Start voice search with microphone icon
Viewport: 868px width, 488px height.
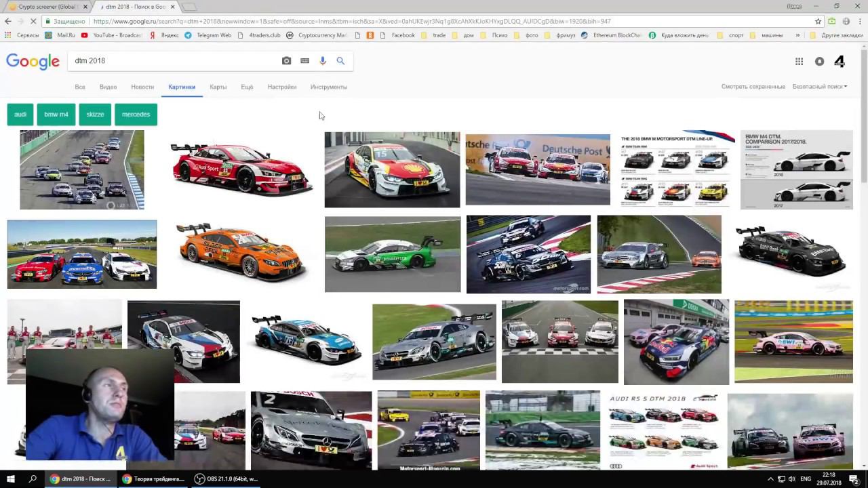(323, 61)
